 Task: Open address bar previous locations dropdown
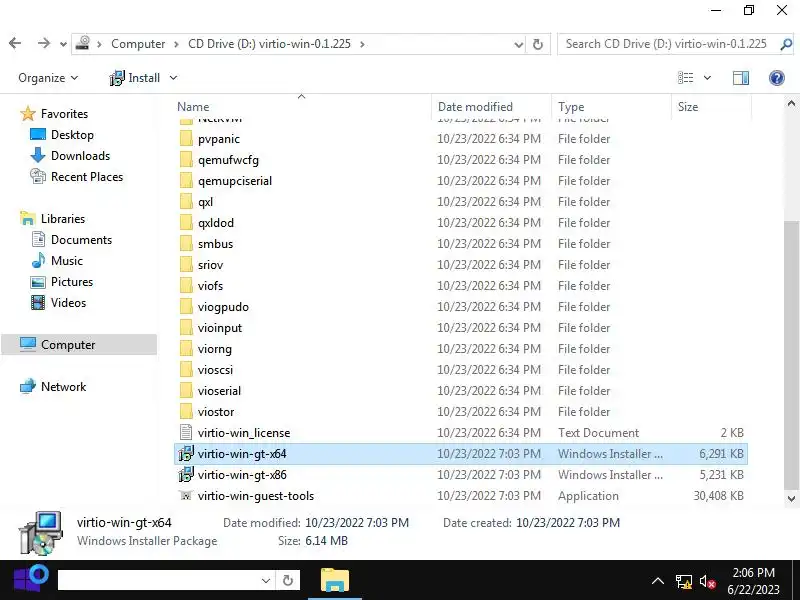[x=518, y=44]
